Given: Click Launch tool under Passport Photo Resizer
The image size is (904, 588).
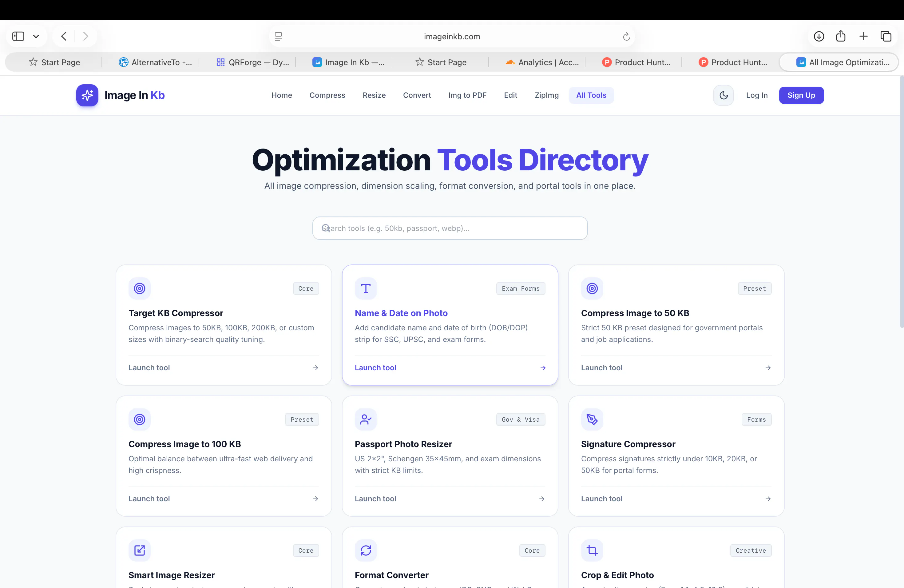Looking at the screenshot, I should point(375,499).
